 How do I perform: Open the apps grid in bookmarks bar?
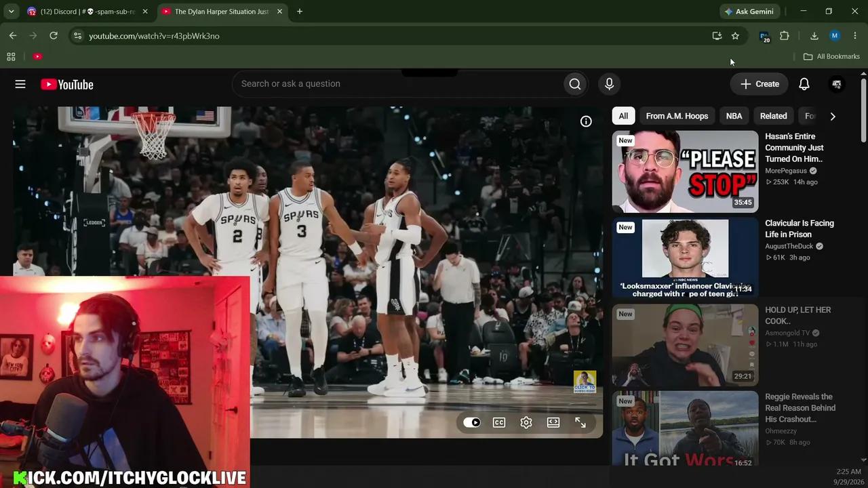[11, 56]
